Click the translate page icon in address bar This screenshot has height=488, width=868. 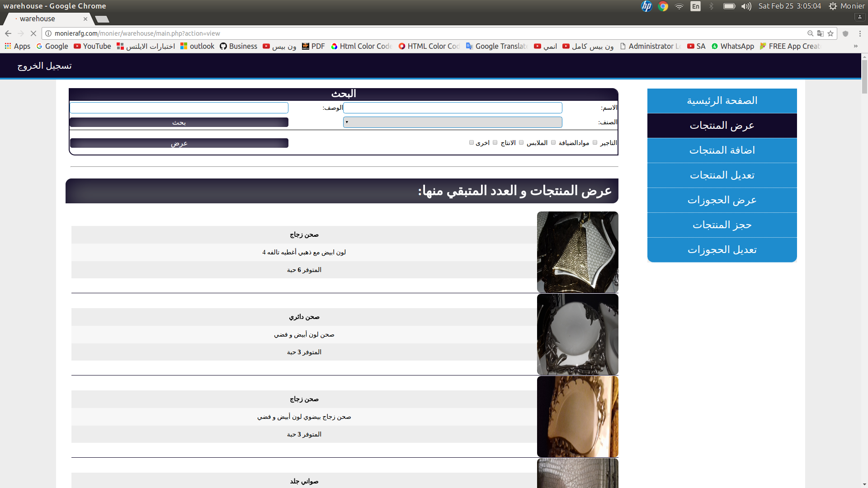click(x=821, y=33)
